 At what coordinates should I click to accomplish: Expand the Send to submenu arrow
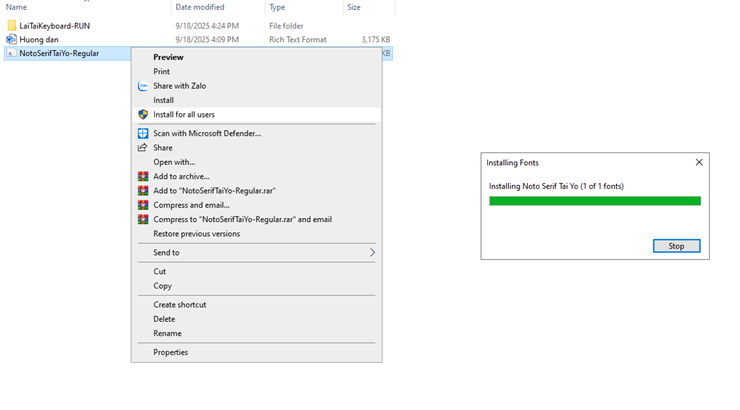click(x=372, y=253)
